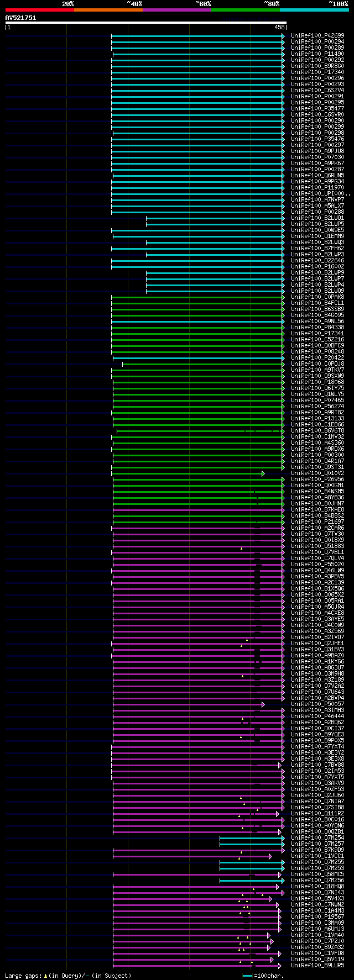
Task: Open hit UniRef100_Q9ST31
Action: [317, 467]
